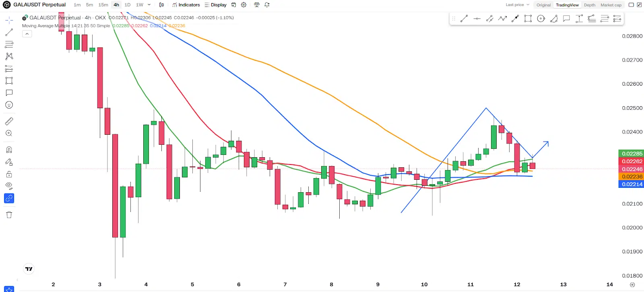Select the ruler measure tool in left sidebar
Viewport: 644px width, 292px height.
pos(9,121)
